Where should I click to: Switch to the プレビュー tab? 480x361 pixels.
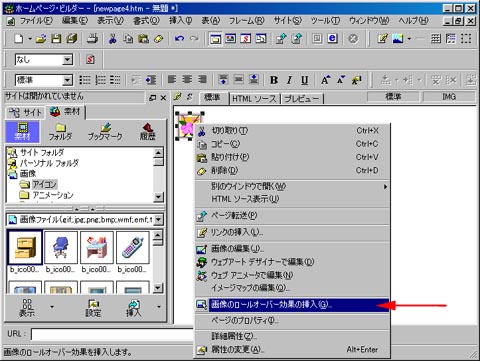click(302, 99)
